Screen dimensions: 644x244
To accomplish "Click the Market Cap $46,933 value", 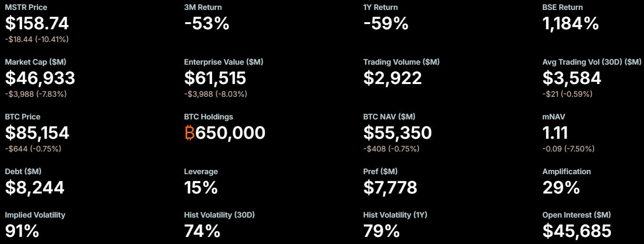I will 40,78.
